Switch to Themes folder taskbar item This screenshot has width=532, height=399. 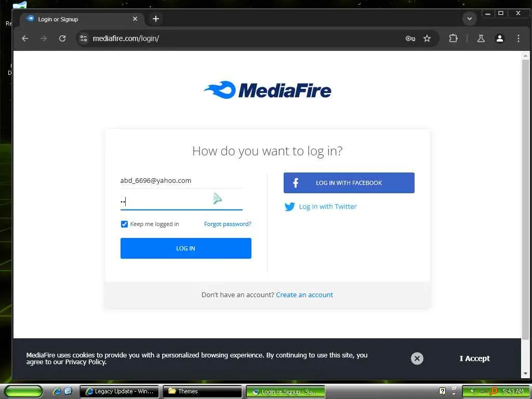[202, 392]
